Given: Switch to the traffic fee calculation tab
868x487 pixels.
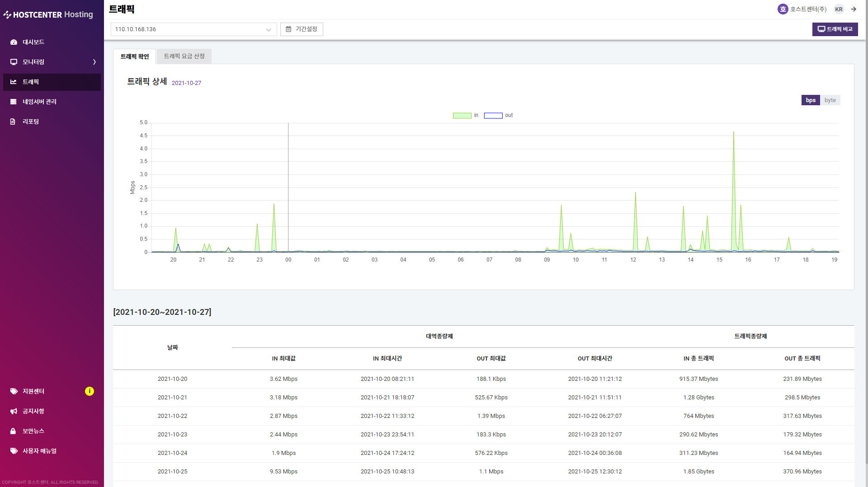Looking at the screenshot, I should point(184,56).
